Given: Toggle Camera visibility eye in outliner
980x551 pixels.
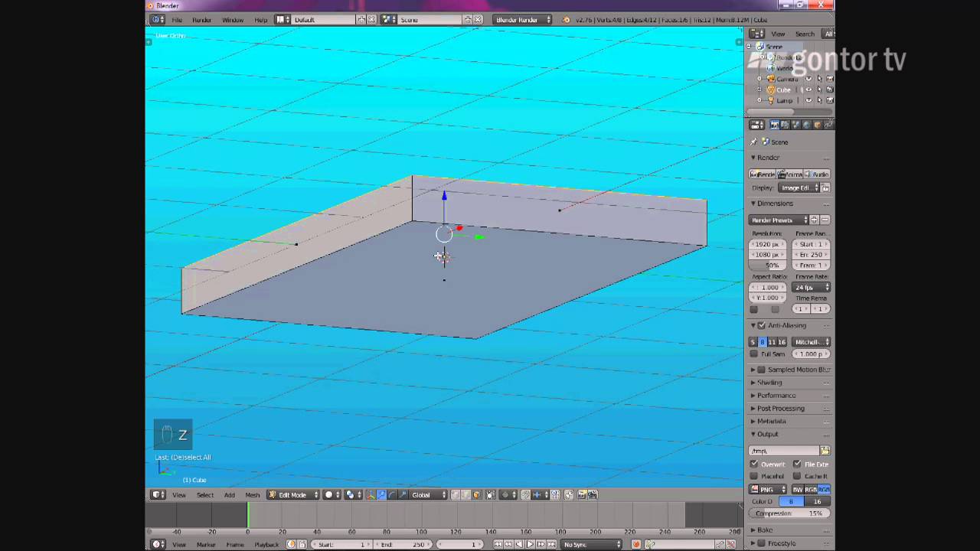Looking at the screenshot, I should coord(808,79).
